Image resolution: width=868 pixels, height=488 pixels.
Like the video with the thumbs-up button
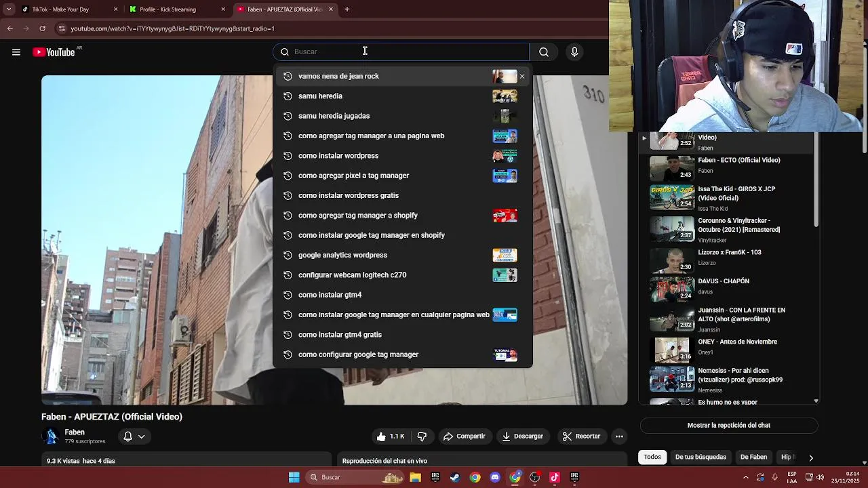pos(390,436)
